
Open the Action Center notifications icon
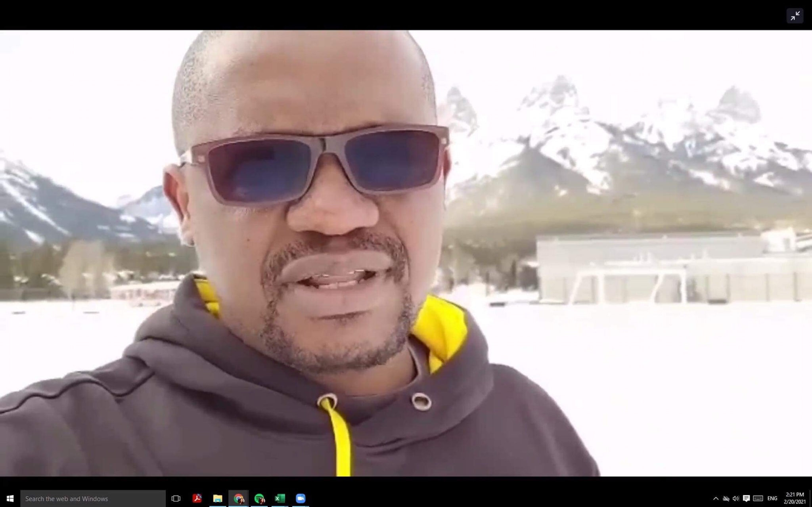[x=746, y=498]
